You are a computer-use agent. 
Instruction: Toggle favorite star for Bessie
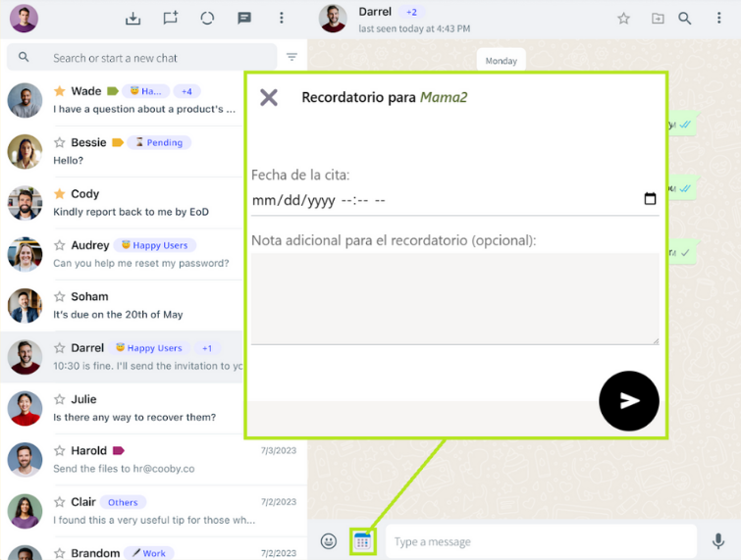pyautogui.click(x=60, y=143)
